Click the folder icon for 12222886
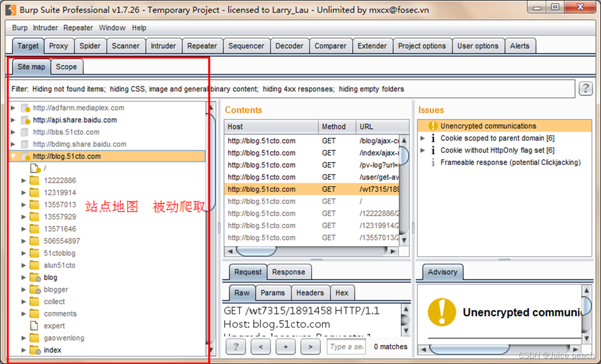This screenshot has width=601, height=364. click(x=34, y=180)
